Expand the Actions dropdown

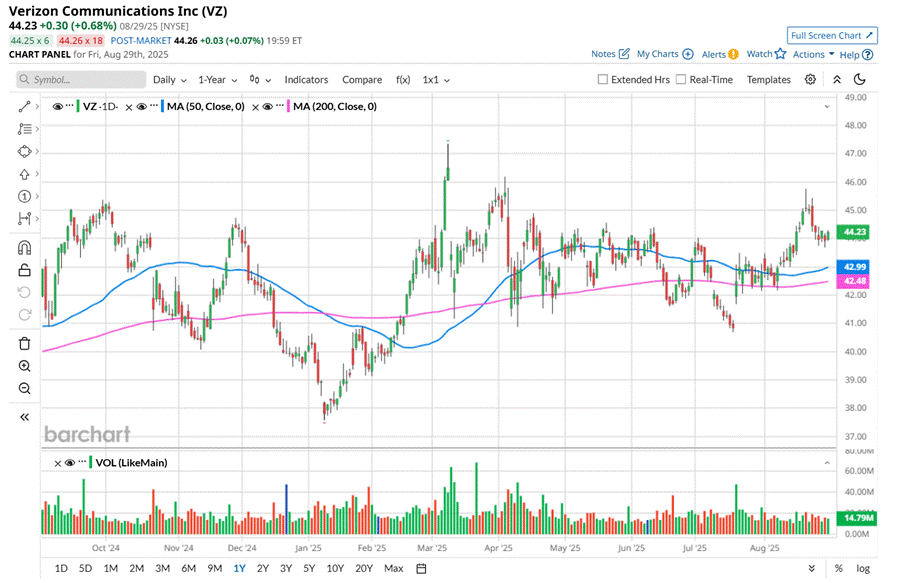(813, 54)
